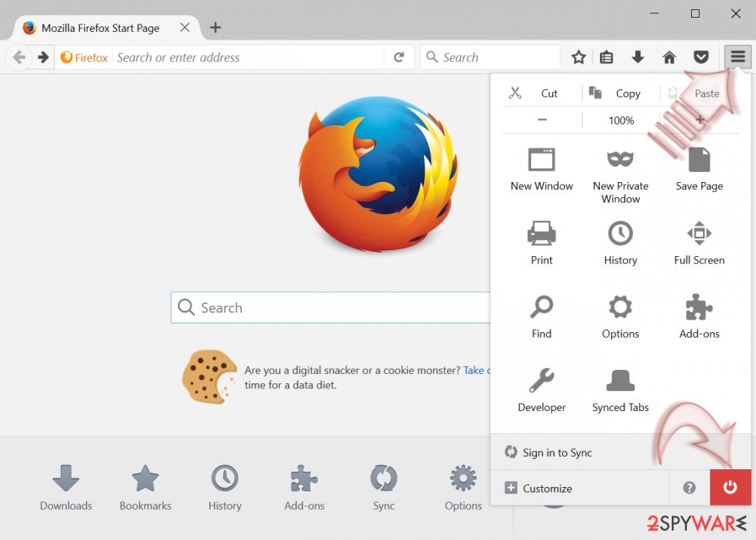This screenshot has height=540, width=756.
Task: Open Options from the menu panel
Action: point(620,317)
